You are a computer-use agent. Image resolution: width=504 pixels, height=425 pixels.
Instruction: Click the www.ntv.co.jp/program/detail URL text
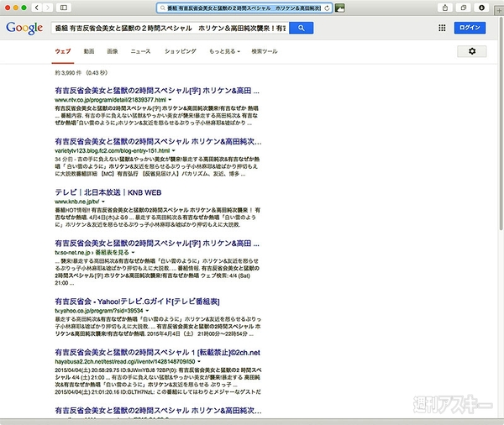[110, 100]
